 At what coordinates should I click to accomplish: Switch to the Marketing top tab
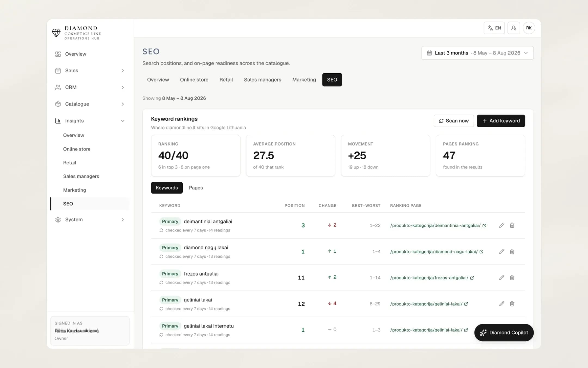click(304, 80)
